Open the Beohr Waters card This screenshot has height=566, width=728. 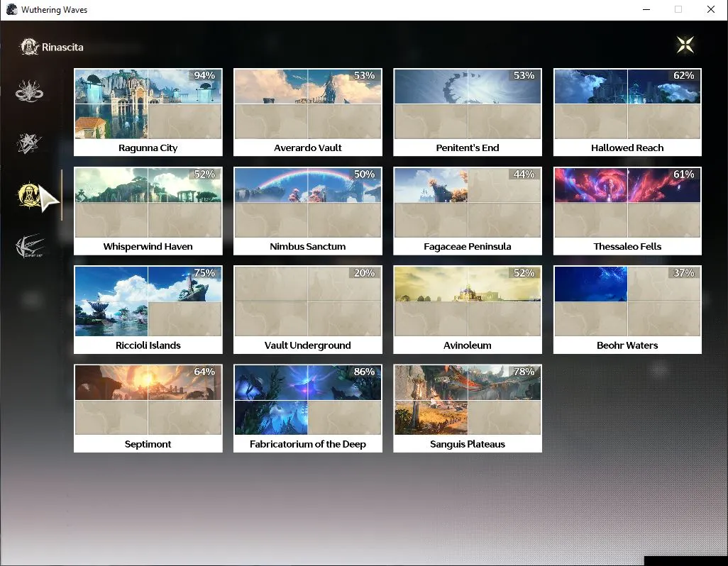tap(627, 309)
